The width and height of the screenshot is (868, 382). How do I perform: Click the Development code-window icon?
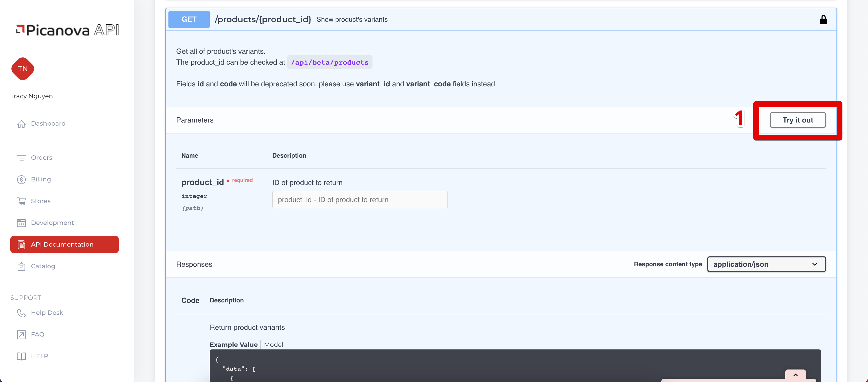21,223
